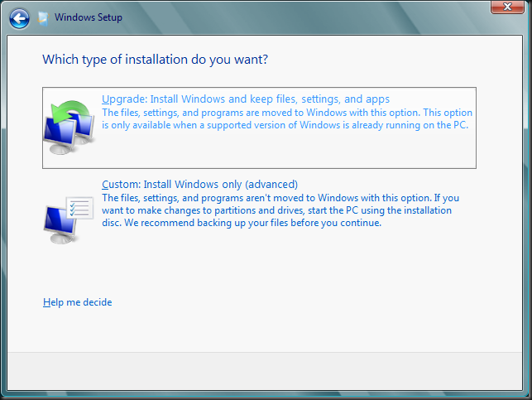Click 'Which type of installation do you want?' heading
532x400 pixels.
click(155, 60)
